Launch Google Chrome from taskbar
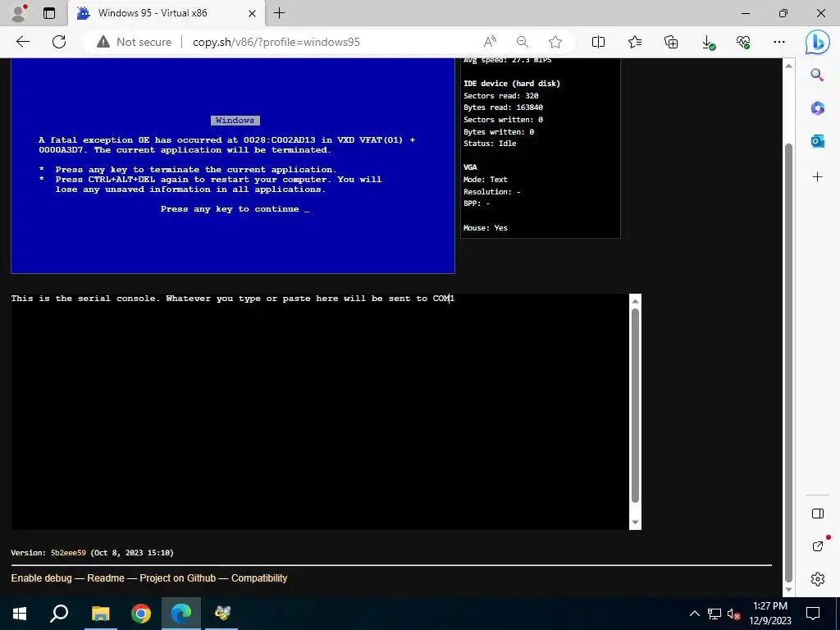This screenshot has width=840, height=630. (x=141, y=614)
